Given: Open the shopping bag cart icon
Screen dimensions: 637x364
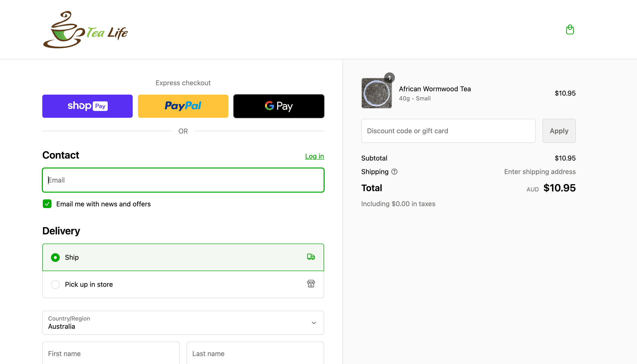Looking at the screenshot, I should coord(570,29).
